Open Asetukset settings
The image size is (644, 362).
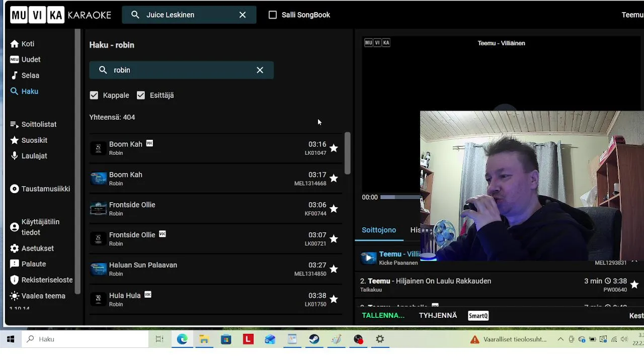click(32, 248)
